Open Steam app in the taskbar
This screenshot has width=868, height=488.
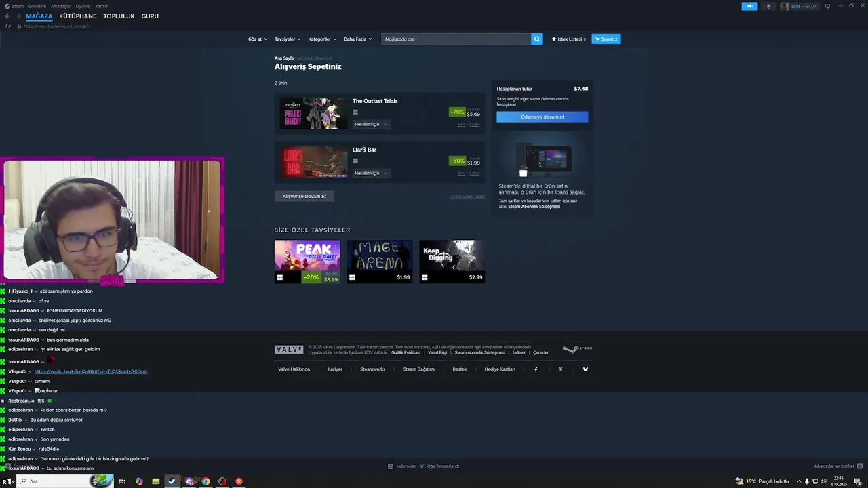[172, 481]
